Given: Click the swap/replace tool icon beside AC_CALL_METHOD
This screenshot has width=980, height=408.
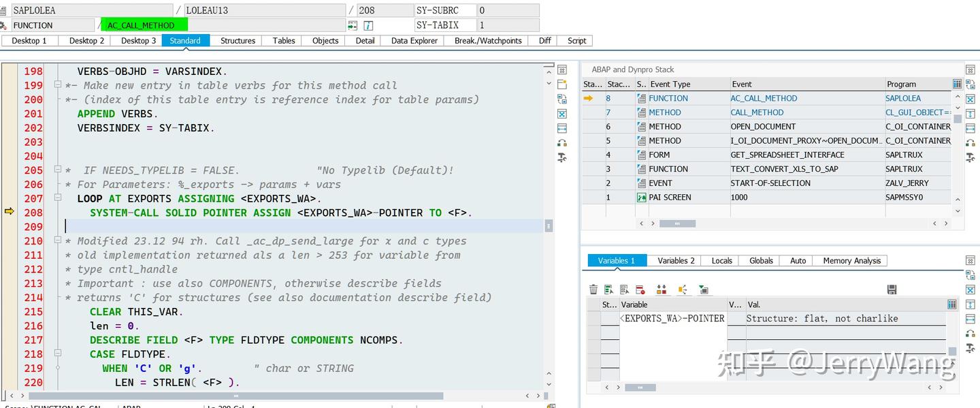Looking at the screenshot, I should [x=352, y=25].
